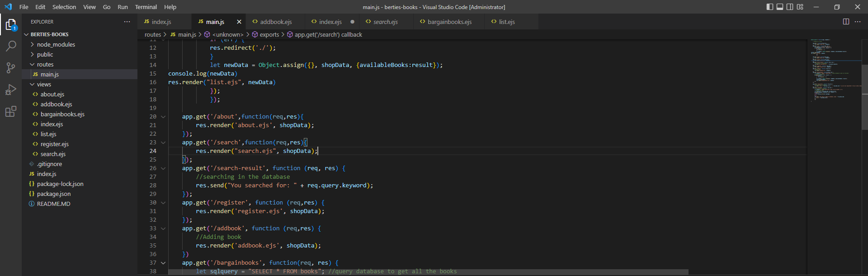This screenshot has height=276, width=868.
Task: Toggle the bottom Panel visibility
Action: coord(780,7)
